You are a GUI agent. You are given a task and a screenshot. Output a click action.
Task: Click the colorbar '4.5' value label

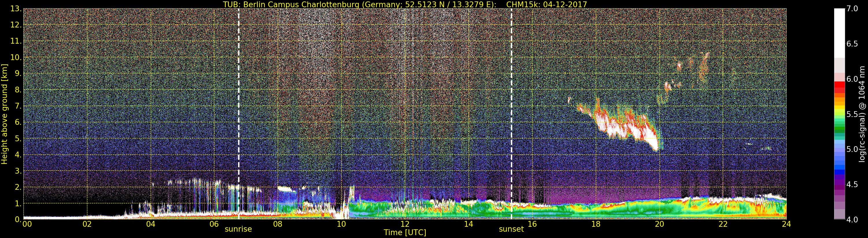tap(852, 184)
